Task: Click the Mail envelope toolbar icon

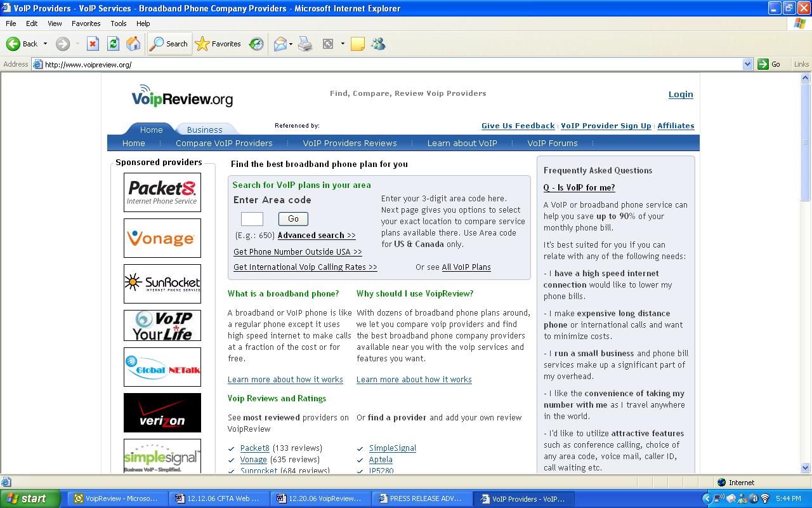Action: (x=280, y=44)
